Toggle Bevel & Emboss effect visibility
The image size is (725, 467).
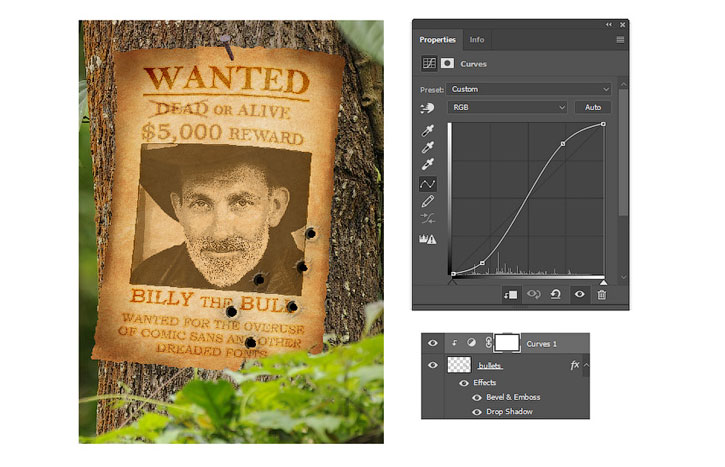coord(477,397)
